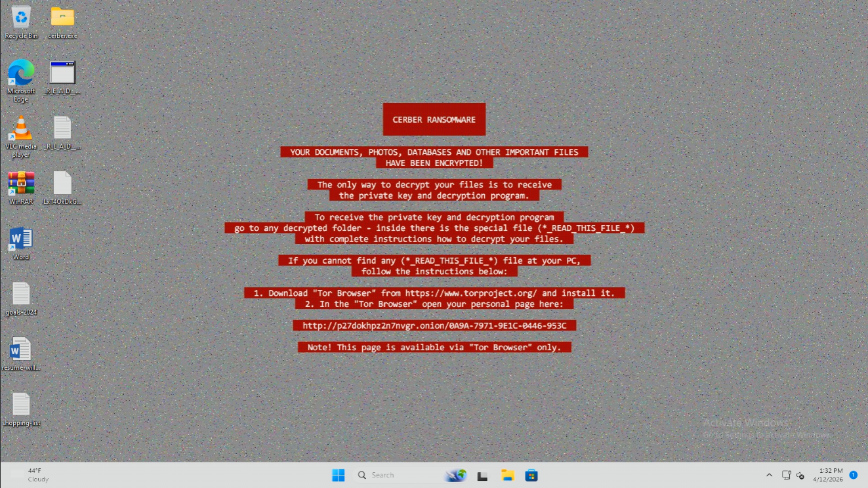Viewport: 868px width, 488px height.
Task: Open Task View from the taskbar
Action: [x=482, y=475]
